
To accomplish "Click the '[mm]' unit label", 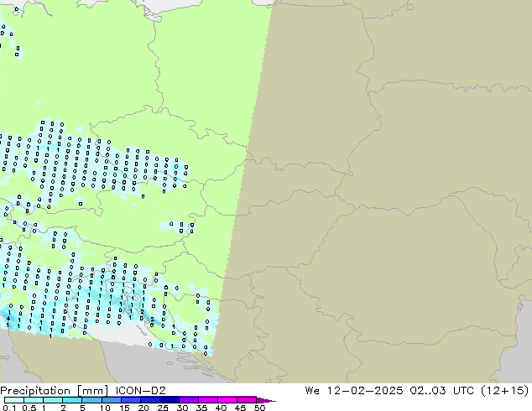I will (x=92, y=391).
